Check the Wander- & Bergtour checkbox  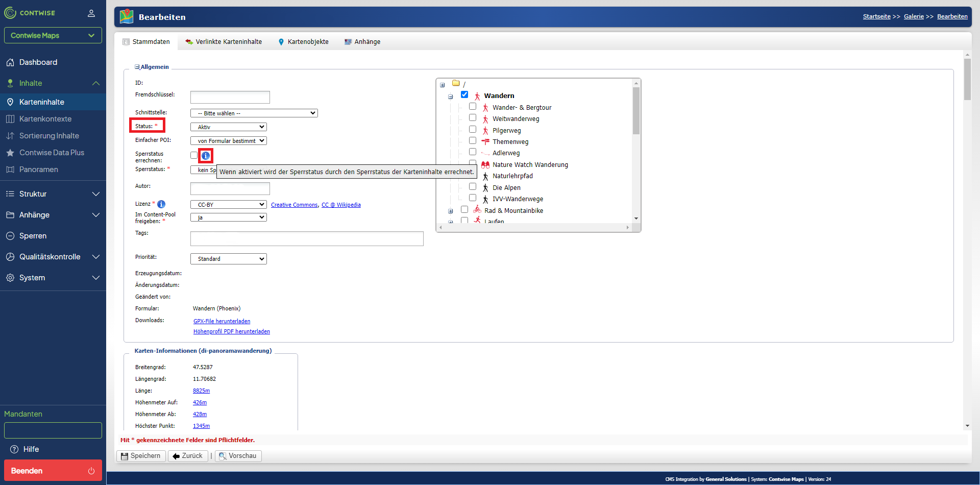pyautogui.click(x=473, y=106)
